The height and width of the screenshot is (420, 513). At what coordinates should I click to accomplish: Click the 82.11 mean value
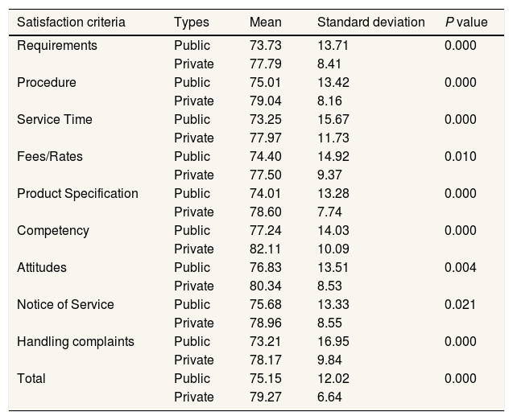click(265, 249)
